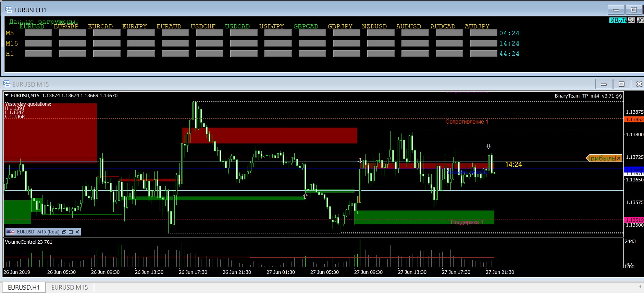Click the EURJPY H1 indicator button
The height and width of the screenshot is (293, 644).
[x=141, y=54]
